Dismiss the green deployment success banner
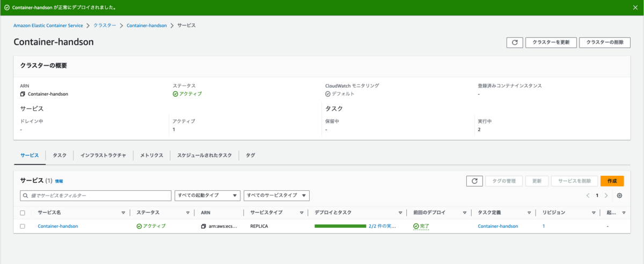This screenshot has height=264, width=644. [635, 8]
